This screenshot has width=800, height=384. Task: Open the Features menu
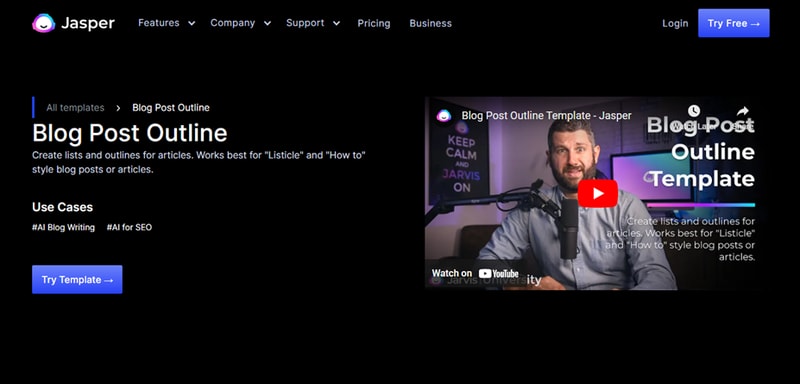click(x=159, y=23)
